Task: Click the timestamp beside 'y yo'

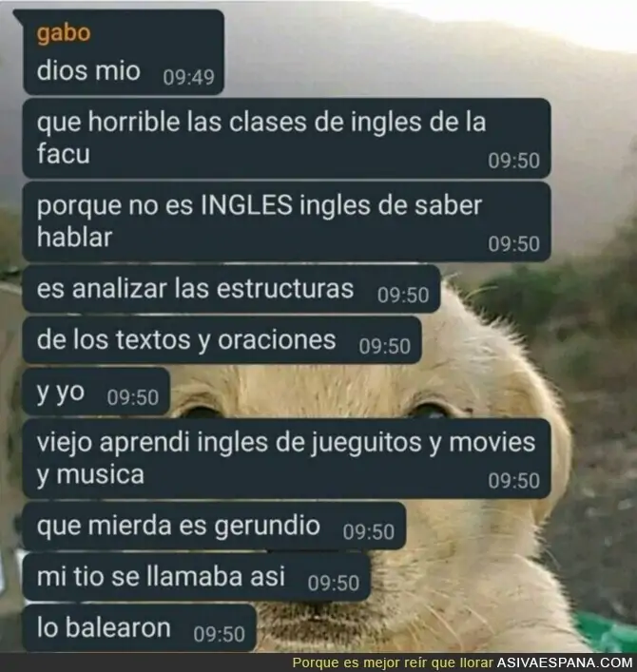Action: point(133,397)
